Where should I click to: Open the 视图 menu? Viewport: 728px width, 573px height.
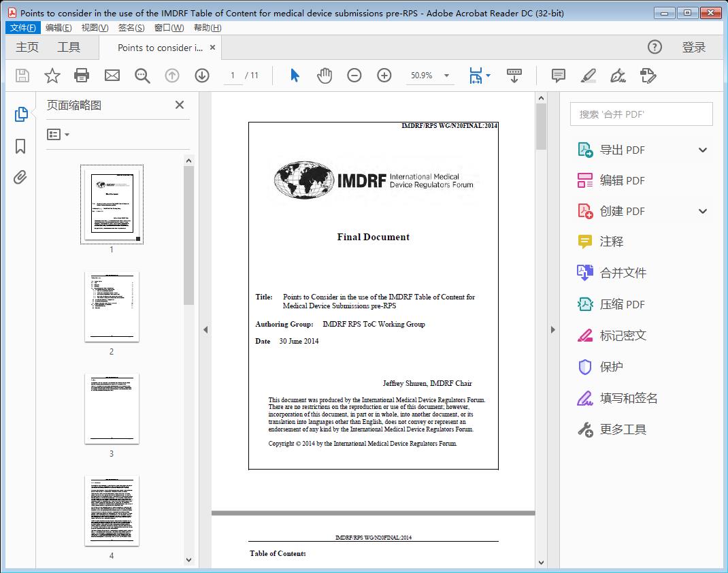coord(93,27)
